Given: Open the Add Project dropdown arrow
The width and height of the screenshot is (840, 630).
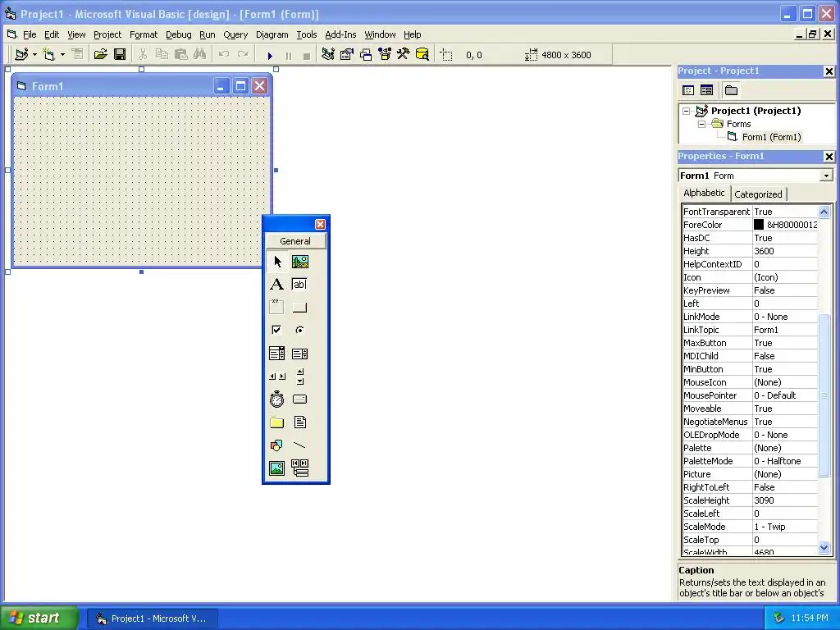Looking at the screenshot, I should (34, 55).
